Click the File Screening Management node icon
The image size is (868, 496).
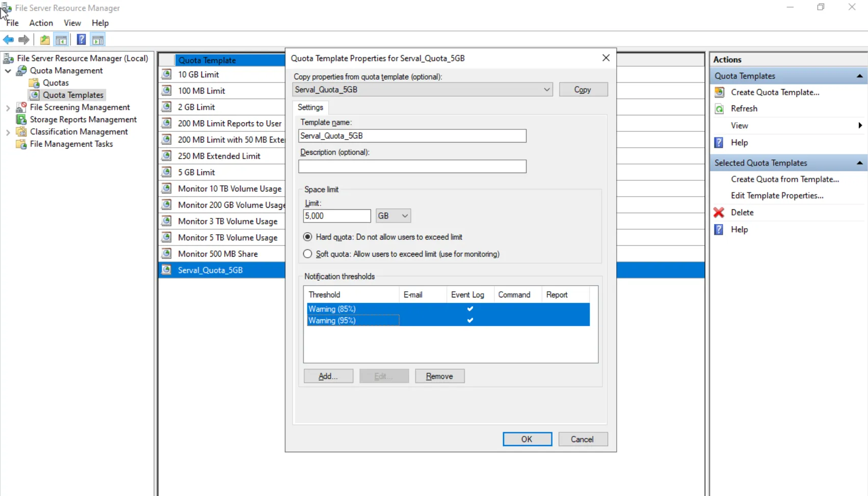click(x=21, y=107)
